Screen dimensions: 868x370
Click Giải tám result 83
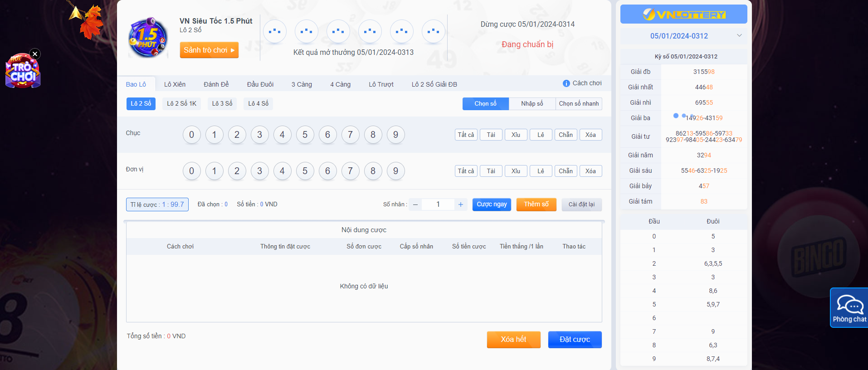pyautogui.click(x=704, y=201)
